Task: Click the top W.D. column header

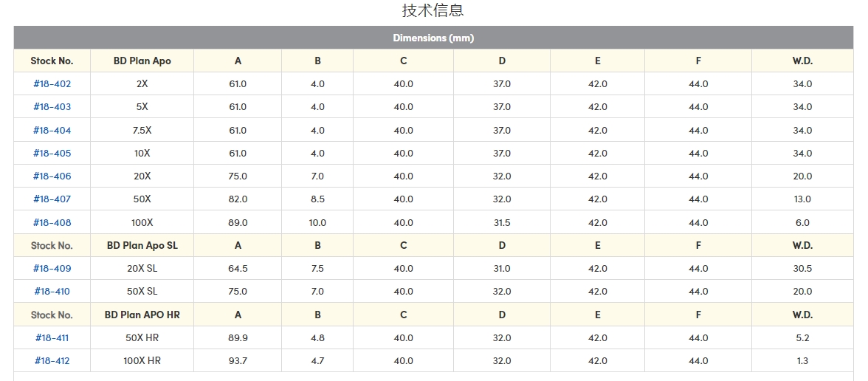Action: click(802, 61)
